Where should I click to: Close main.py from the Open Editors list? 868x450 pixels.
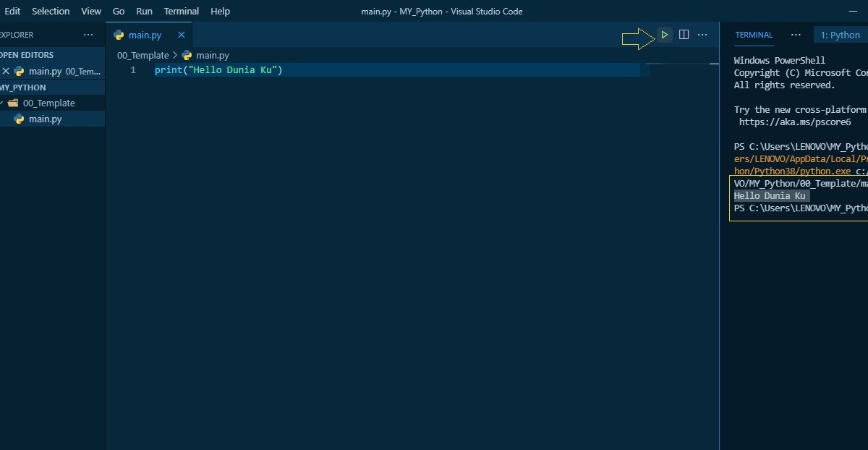click(x=6, y=71)
